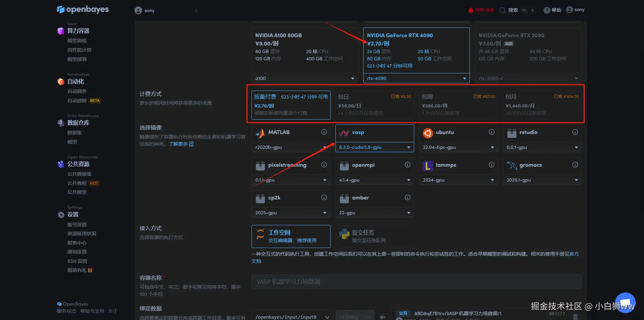The height and width of the screenshot is (320, 644).
Task: Show info for the rstudio image
Action: click(x=575, y=132)
